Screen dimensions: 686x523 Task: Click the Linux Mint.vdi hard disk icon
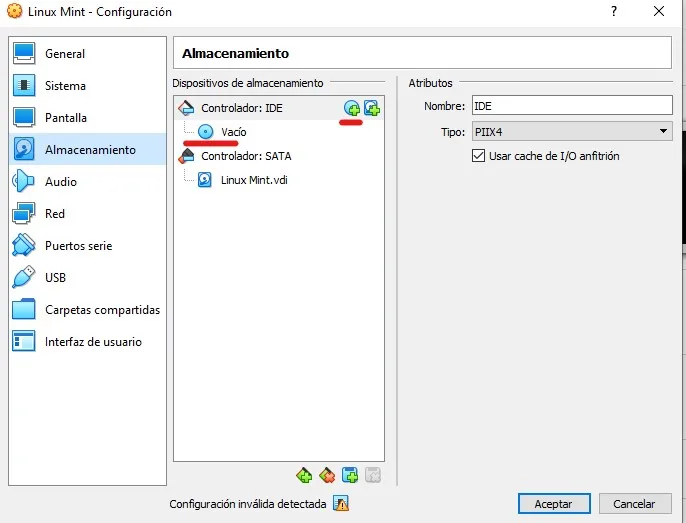pos(205,180)
